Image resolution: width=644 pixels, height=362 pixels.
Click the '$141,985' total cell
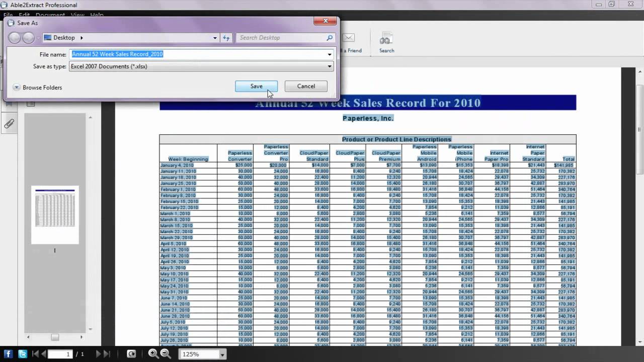tap(563, 165)
